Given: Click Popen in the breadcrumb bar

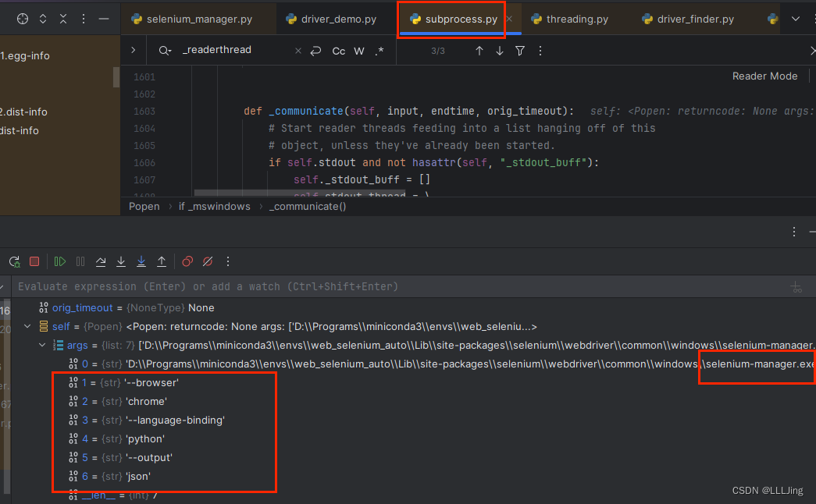Looking at the screenshot, I should (144, 206).
